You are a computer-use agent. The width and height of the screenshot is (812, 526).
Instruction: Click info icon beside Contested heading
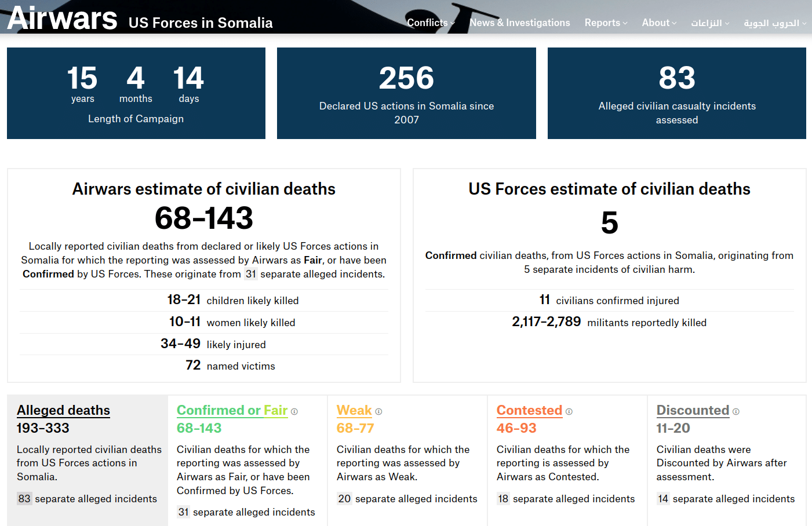coord(569,412)
